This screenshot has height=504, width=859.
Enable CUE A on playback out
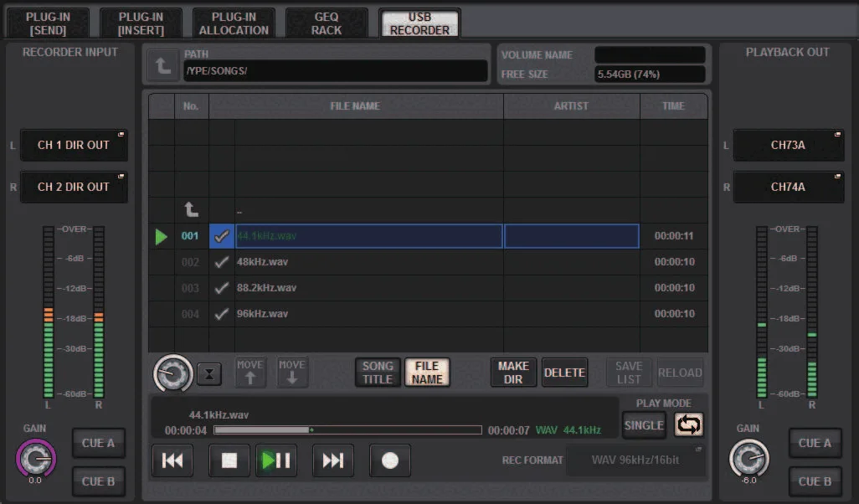pos(815,443)
